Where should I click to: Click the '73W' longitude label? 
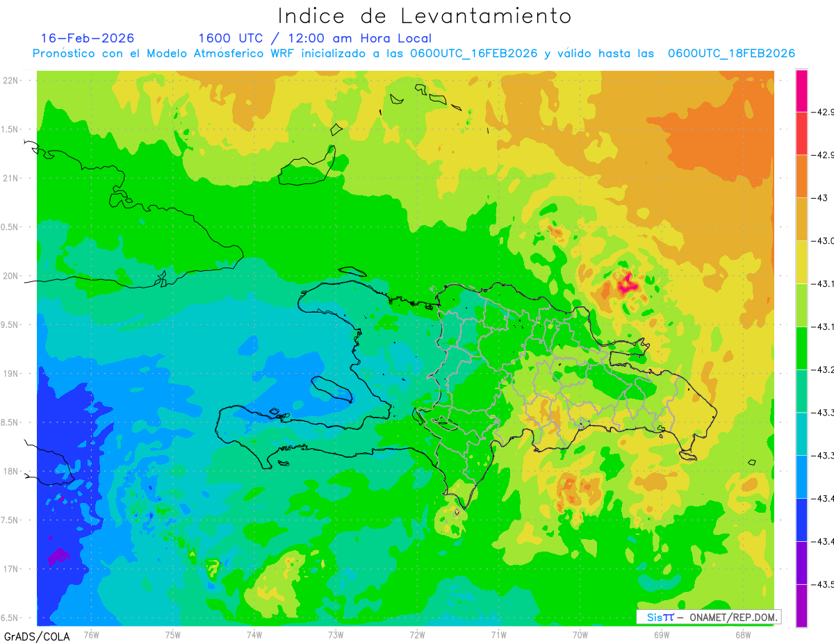coord(336,634)
